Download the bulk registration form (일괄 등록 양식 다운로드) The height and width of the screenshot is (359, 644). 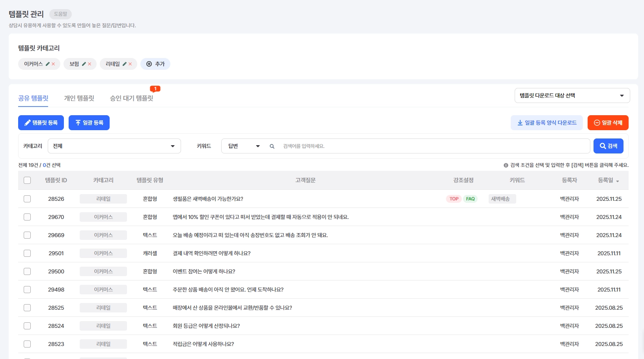coord(547,123)
